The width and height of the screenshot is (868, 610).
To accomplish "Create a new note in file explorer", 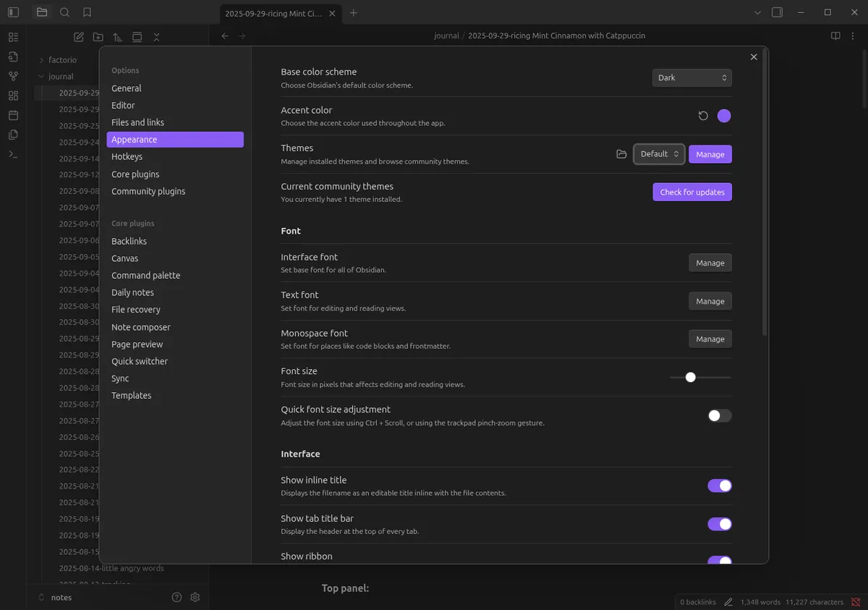I will coord(79,37).
